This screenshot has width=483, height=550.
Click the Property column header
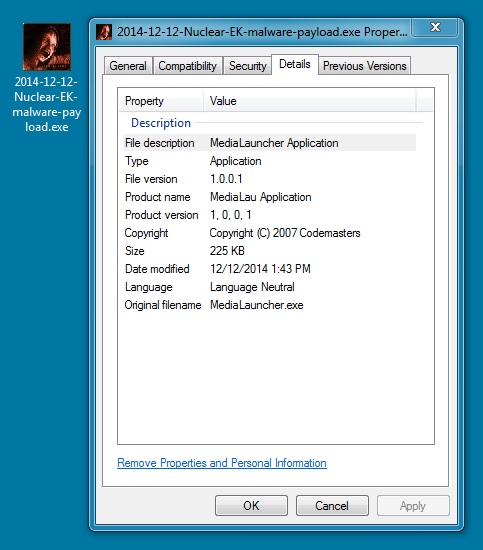coord(161,101)
